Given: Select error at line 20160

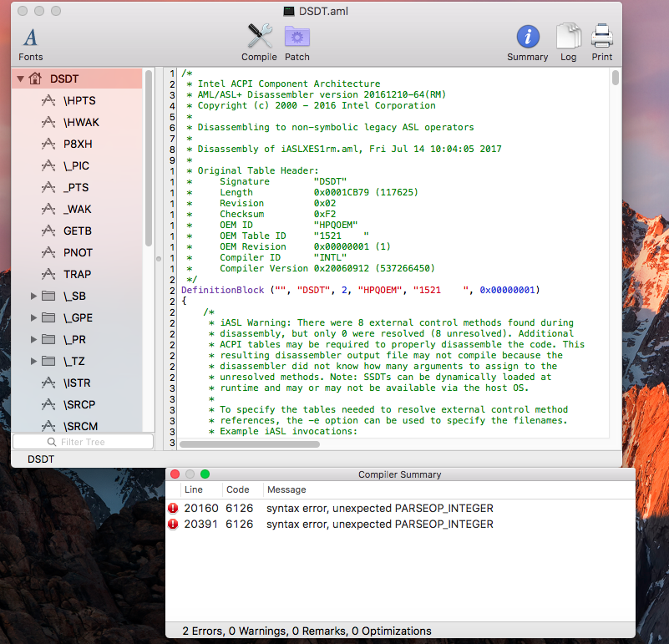Looking at the screenshot, I should [x=334, y=508].
